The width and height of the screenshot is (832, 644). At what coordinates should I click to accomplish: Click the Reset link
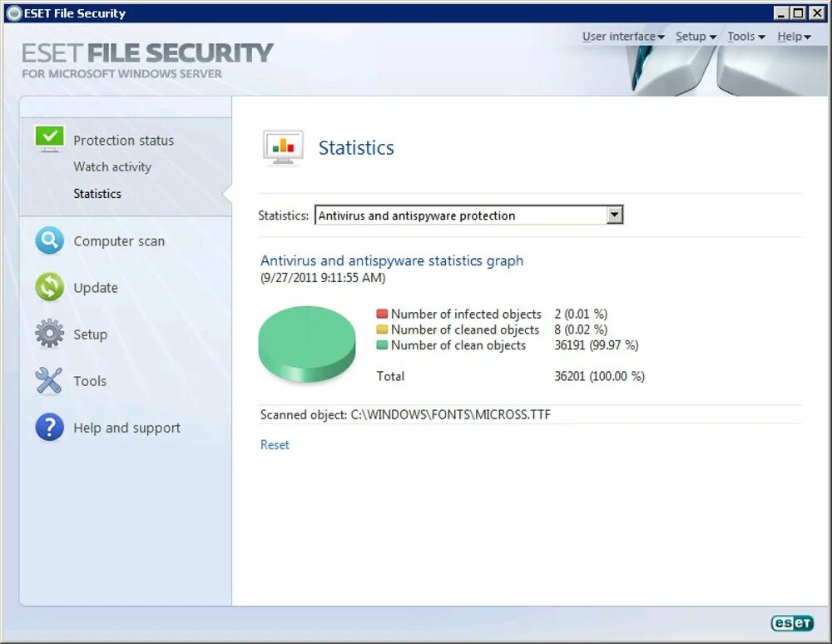(x=275, y=445)
